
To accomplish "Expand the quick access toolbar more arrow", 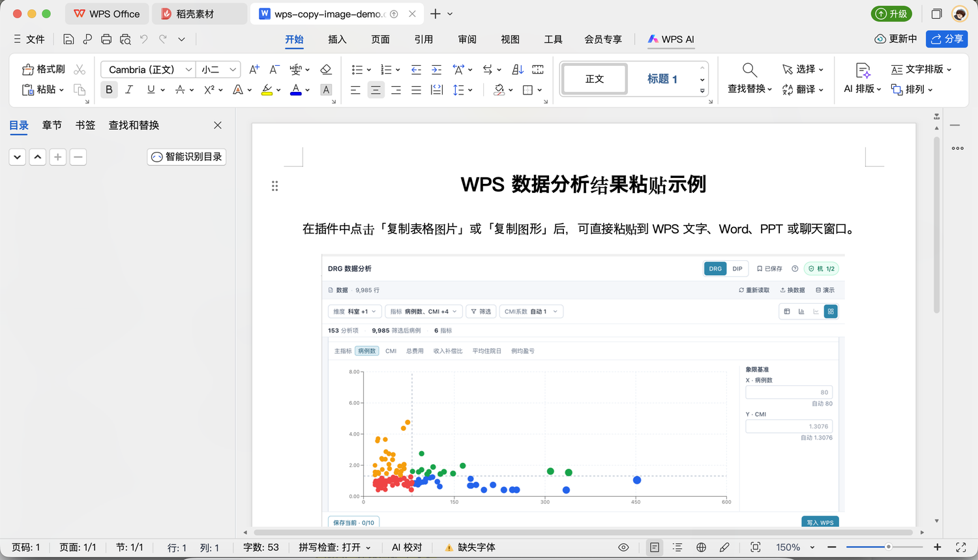I will point(182,39).
